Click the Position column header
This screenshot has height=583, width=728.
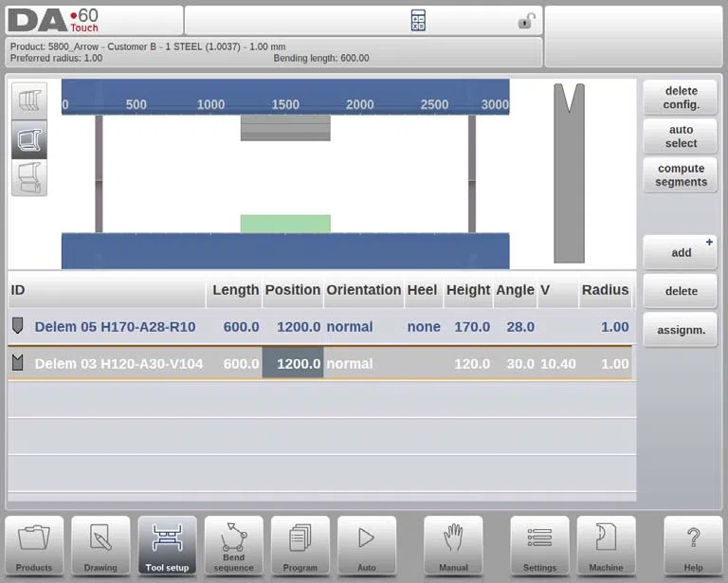pos(293,290)
